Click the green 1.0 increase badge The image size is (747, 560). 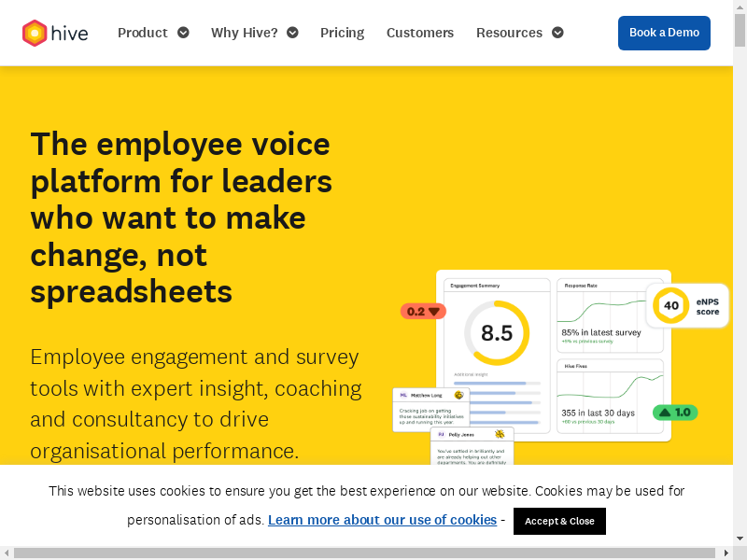coord(674,412)
